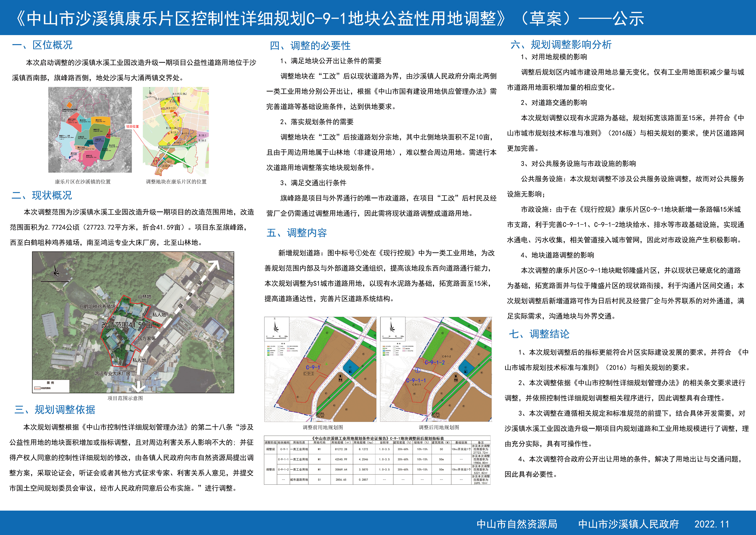This screenshot has width=756, height=535.
Task: Click the 康乐片区在沙溪镇的位置 map thumbnail
Action: pos(90,129)
